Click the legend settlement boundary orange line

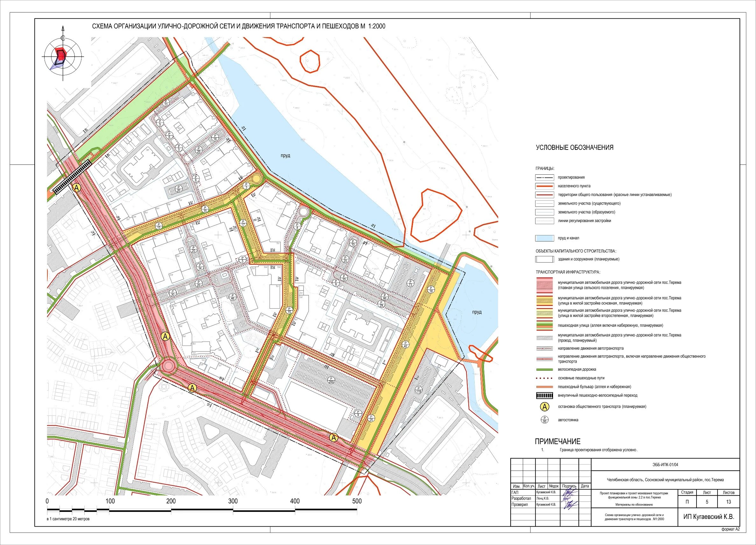[544, 186]
